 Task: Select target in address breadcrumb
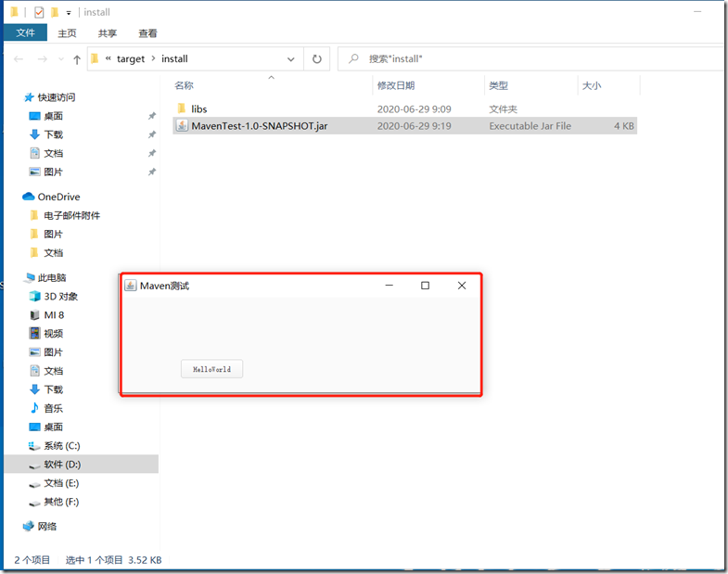(131, 59)
